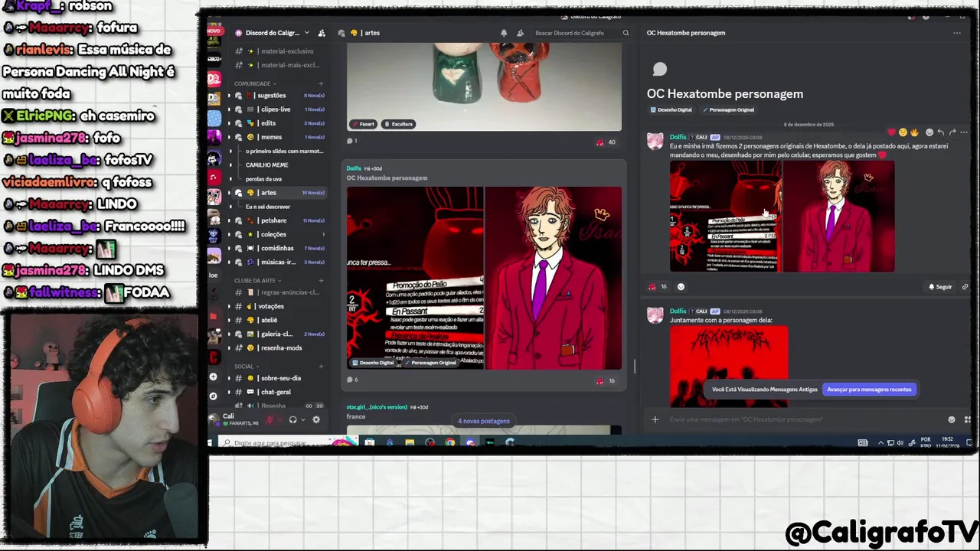Click the magnifier icon in Discord search bar
This screenshot has height=551, width=980.
click(626, 33)
